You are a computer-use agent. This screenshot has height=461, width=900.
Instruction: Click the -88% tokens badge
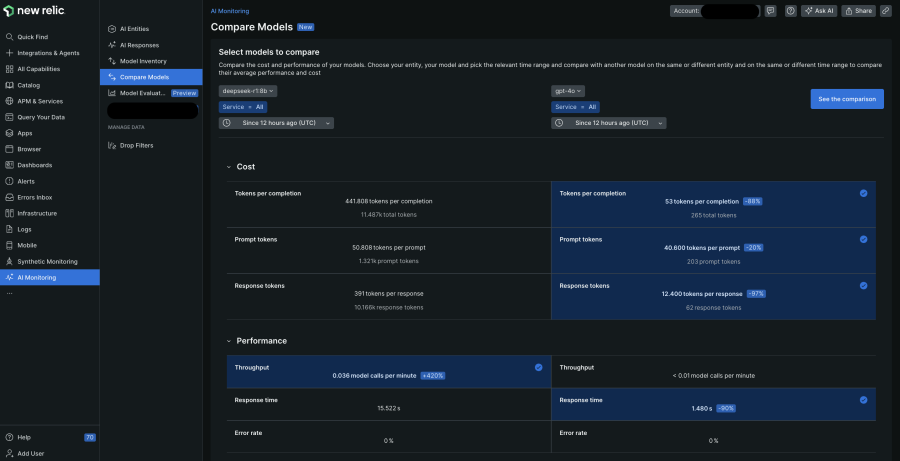[x=752, y=202]
